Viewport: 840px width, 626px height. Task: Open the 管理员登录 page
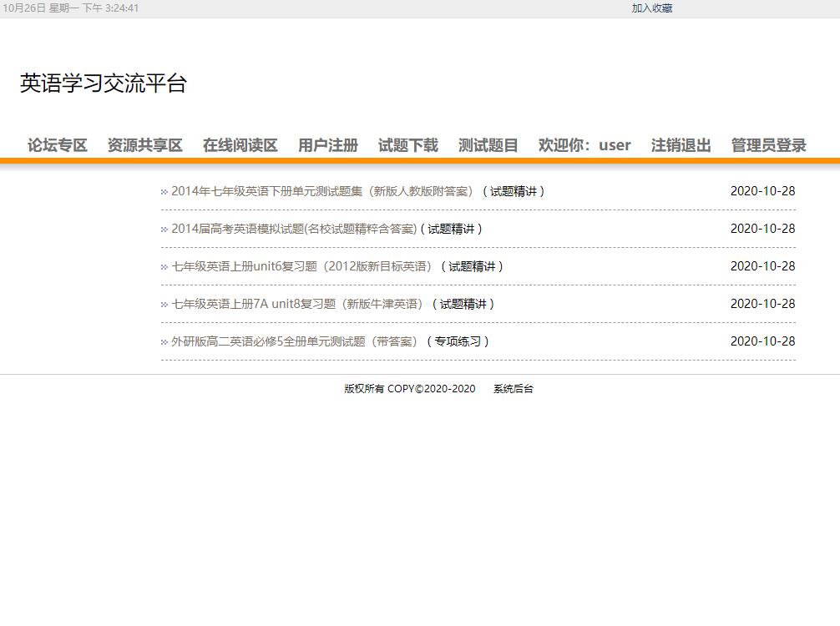click(x=768, y=144)
